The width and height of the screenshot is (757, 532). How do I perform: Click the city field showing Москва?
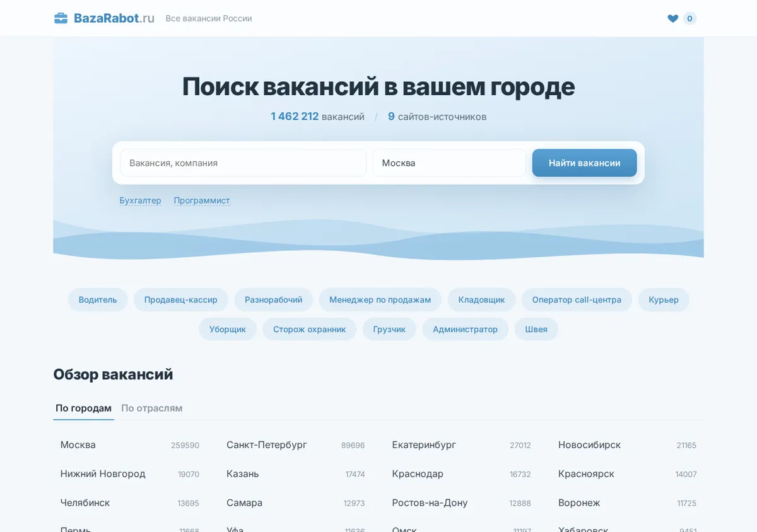click(x=449, y=163)
